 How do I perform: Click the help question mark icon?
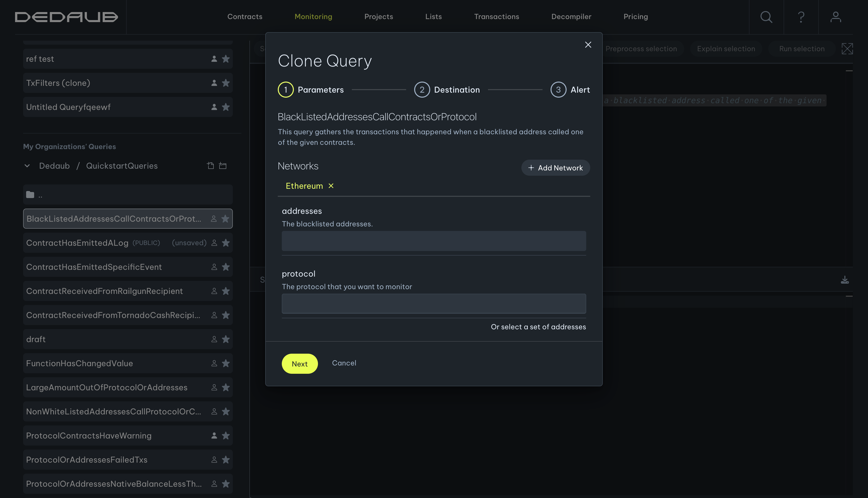click(x=801, y=17)
